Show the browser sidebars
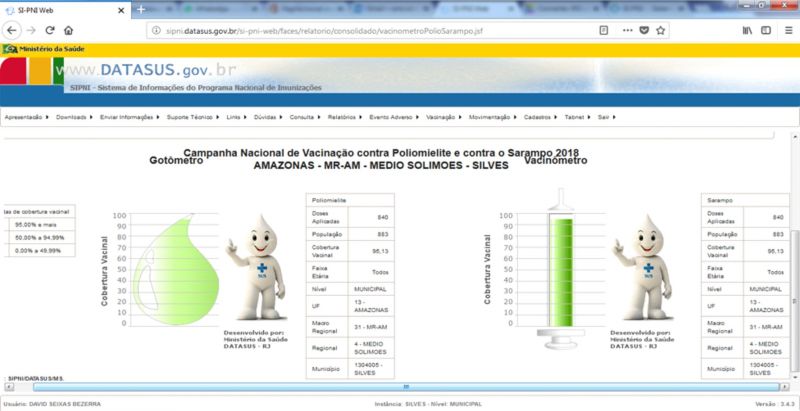 [x=766, y=31]
